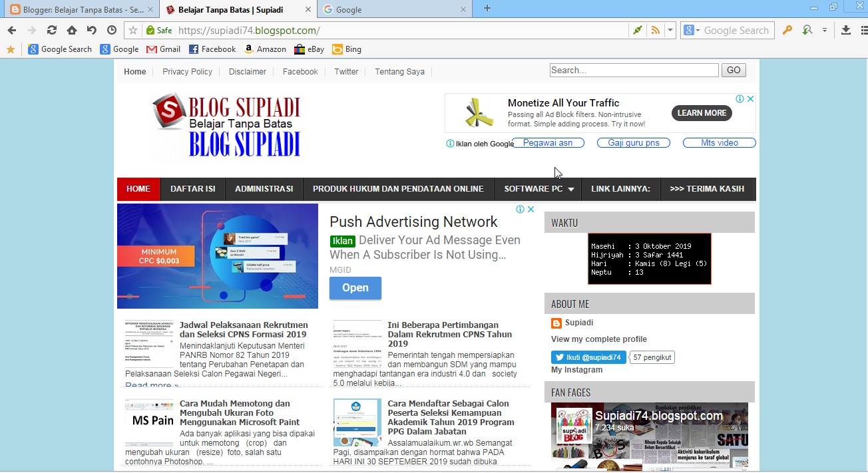Follow @supiadi74 on Twitter button
868x473 pixels.
588,357
